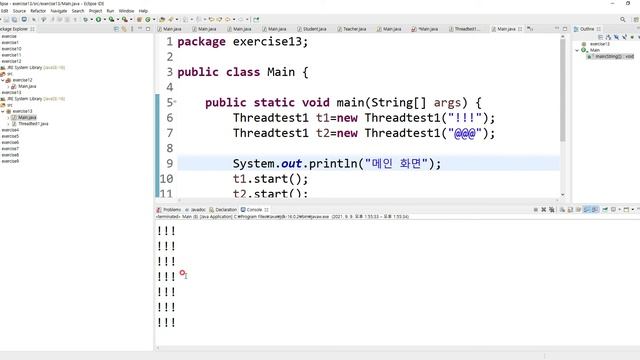Open the New Java Class dropdown arrow
The width and height of the screenshot is (640, 360).
tap(153, 20)
